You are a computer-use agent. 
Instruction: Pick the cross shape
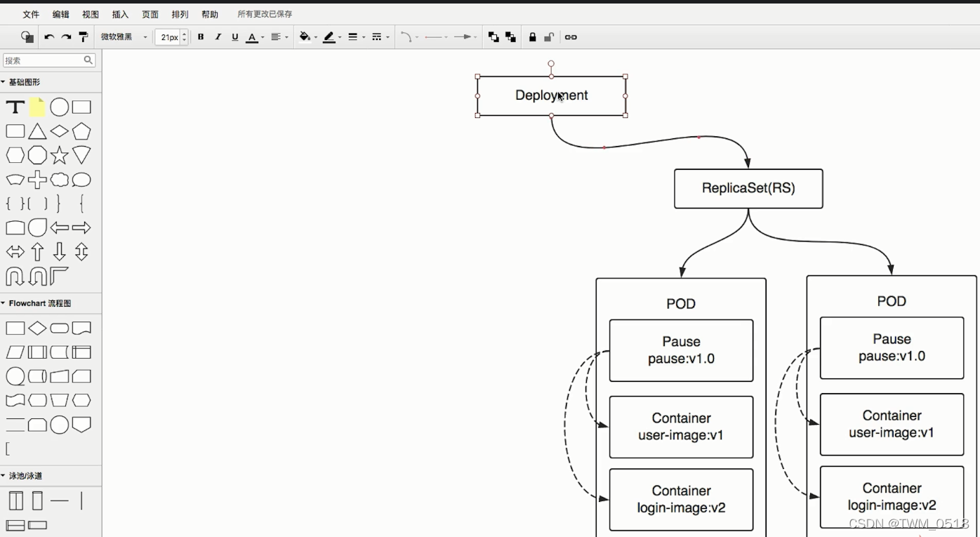point(37,180)
